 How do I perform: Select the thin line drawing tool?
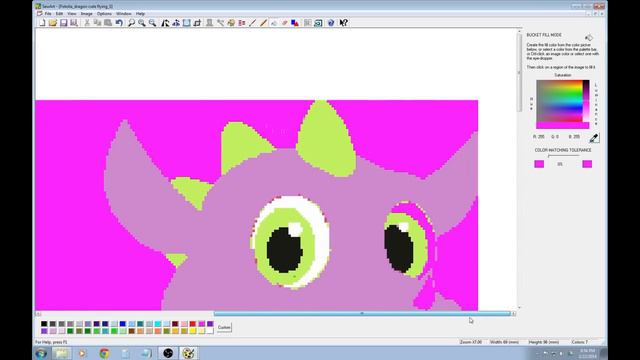[252, 23]
